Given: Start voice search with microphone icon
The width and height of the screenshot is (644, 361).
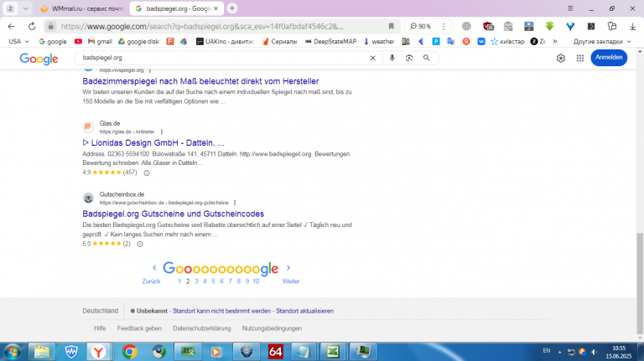Looking at the screenshot, I should (392, 58).
